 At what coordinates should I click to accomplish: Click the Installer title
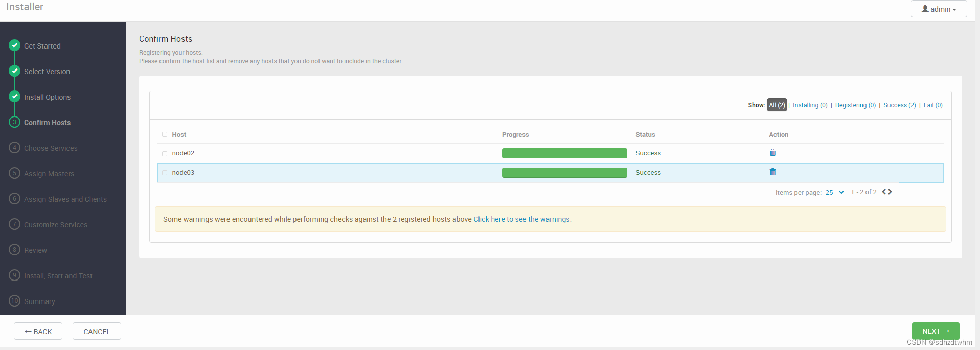(x=25, y=7)
